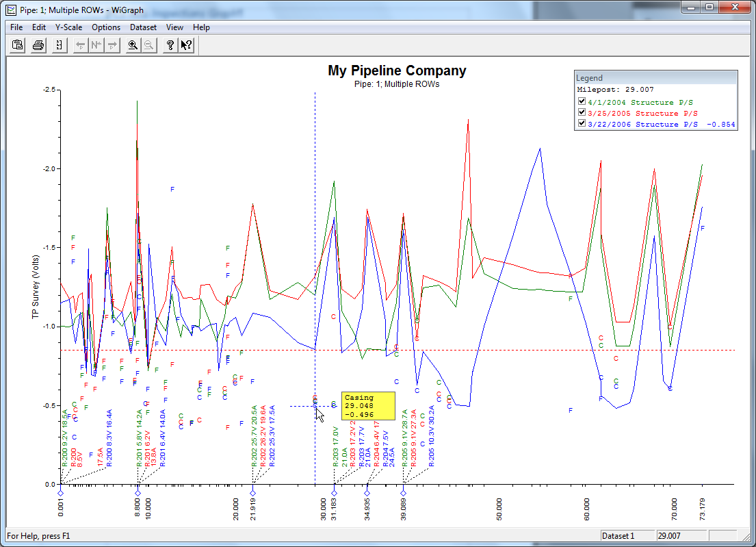Open the Options menu
The height and width of the screenshot is (547, 756).
[x=106, y=27]
